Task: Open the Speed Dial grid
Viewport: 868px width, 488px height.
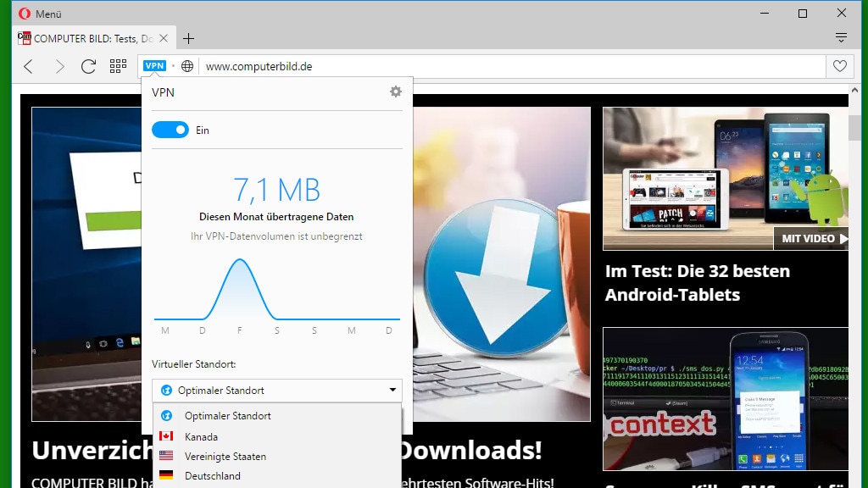Action: click(118, 66)
